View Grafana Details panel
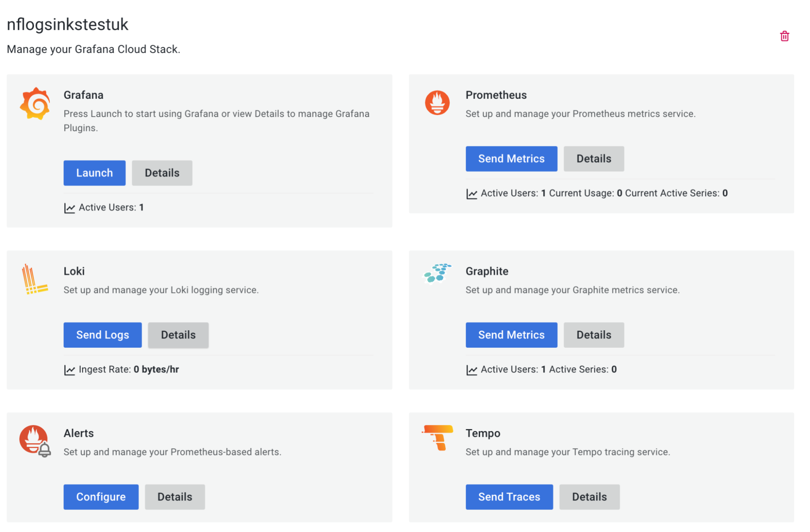810x532 pixels. (x=162, y=173)
